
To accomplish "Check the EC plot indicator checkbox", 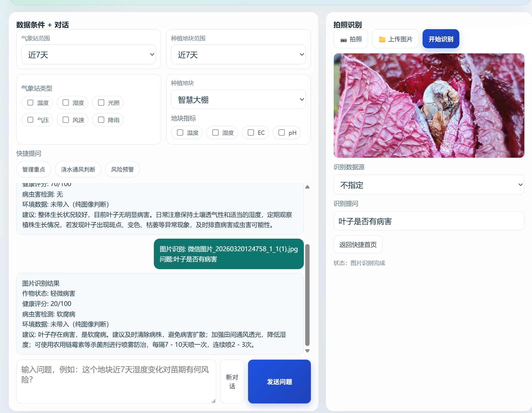I will (x=251, y=133).
